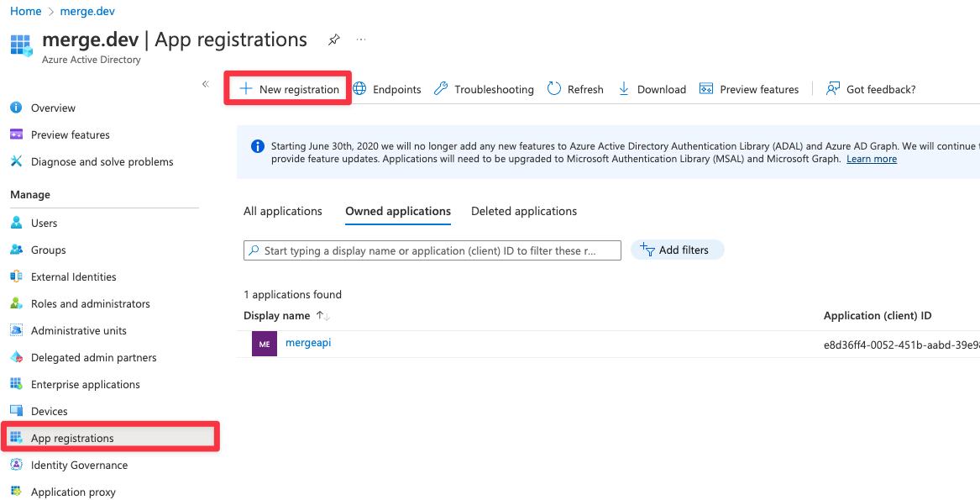This screenshot has height=500, width=980.
Task: Collapse the left sidebar menu
Action: click(205, 84)
